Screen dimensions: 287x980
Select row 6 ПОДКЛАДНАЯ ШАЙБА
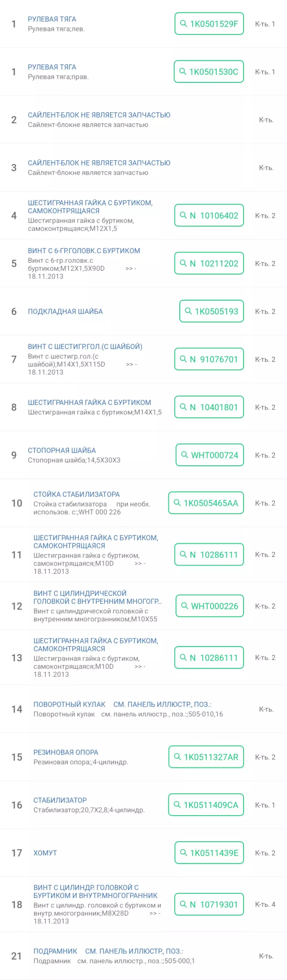pyautogui.click(x=143, y=311)
